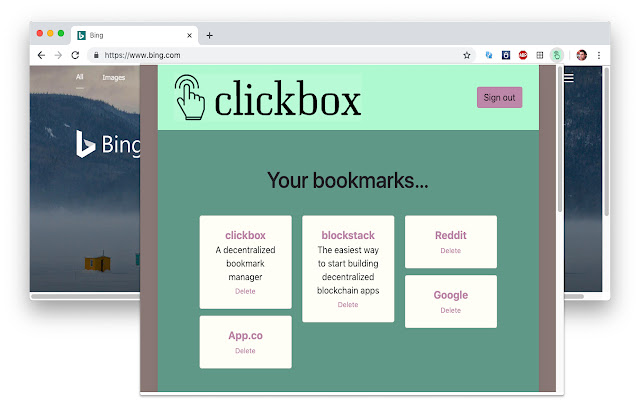
Task: Click the clickbox extension icon in Chrome toolbar
Action: pos(556,55)
